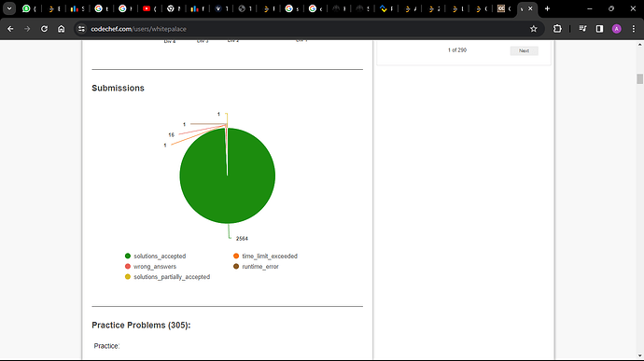
Task: Click the solutions_accepted legend label
Action: pos(160,257)
